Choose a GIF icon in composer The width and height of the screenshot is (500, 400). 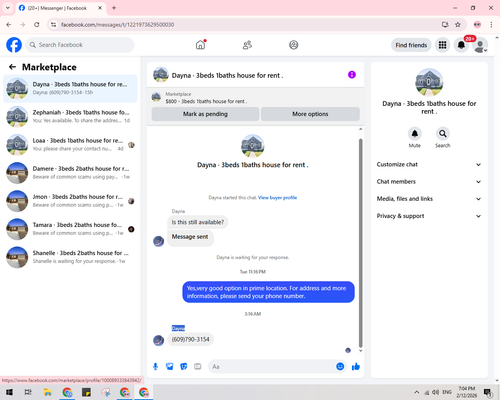click(x=198, y=367)
